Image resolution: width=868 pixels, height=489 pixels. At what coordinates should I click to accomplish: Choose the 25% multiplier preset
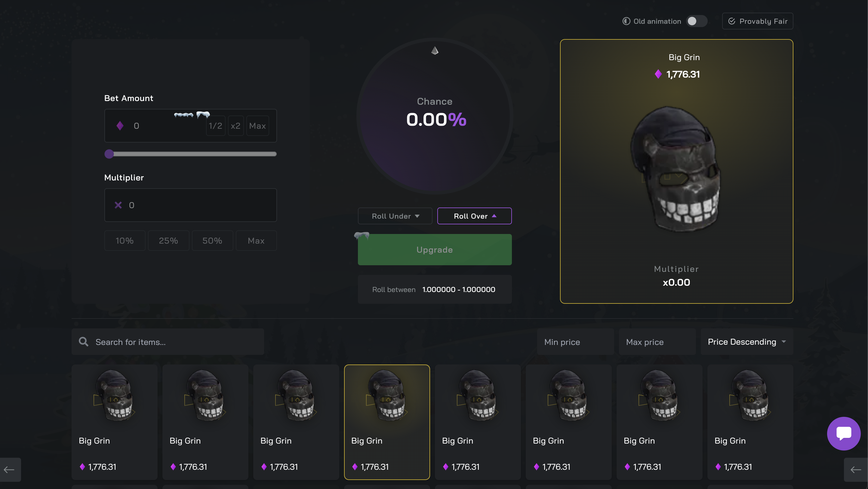(x=168, y=241)
